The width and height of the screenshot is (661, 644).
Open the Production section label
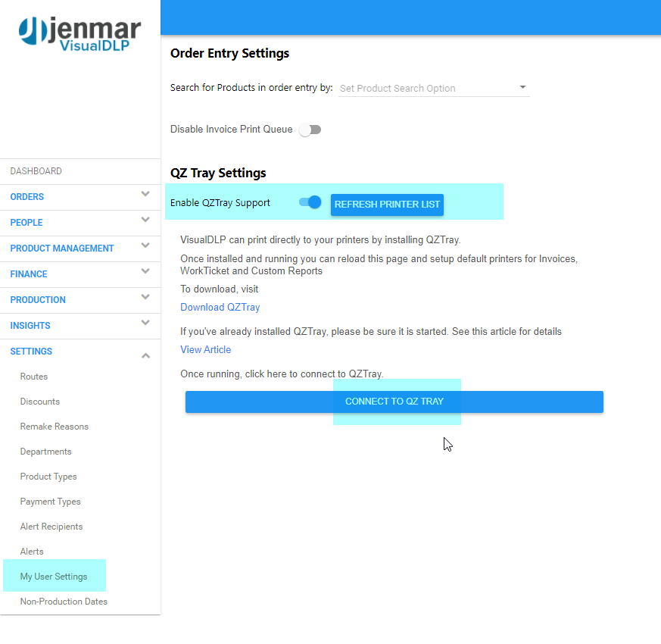pyautogui.click(x=38, y=300)
